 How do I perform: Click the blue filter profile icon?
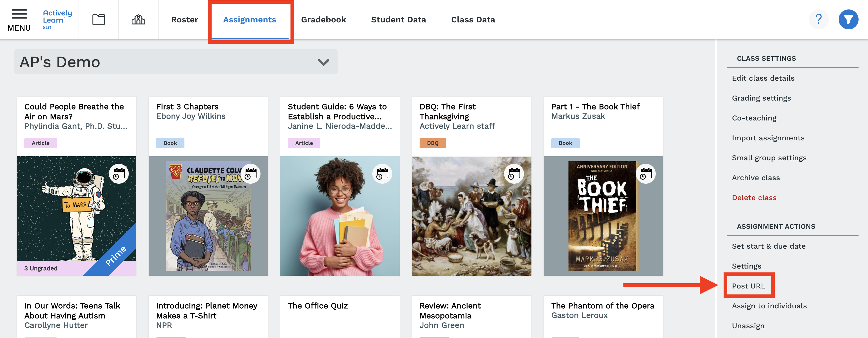coord(848,19)
